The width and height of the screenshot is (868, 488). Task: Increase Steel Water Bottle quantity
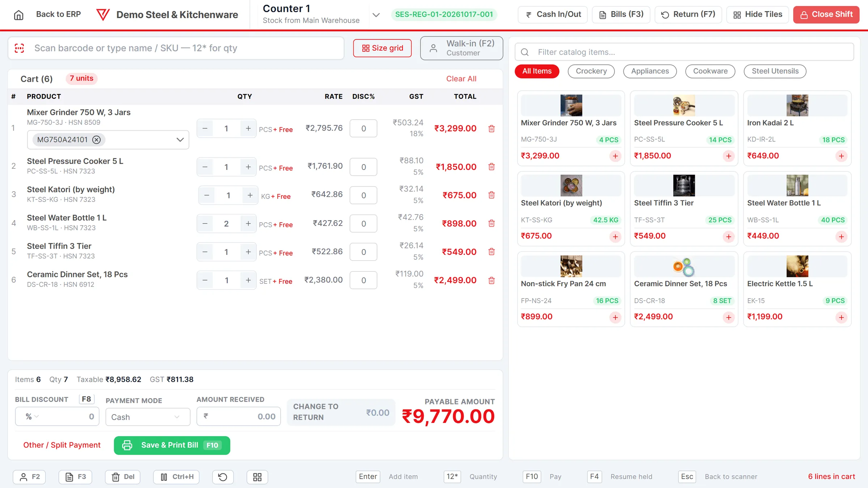248,223
